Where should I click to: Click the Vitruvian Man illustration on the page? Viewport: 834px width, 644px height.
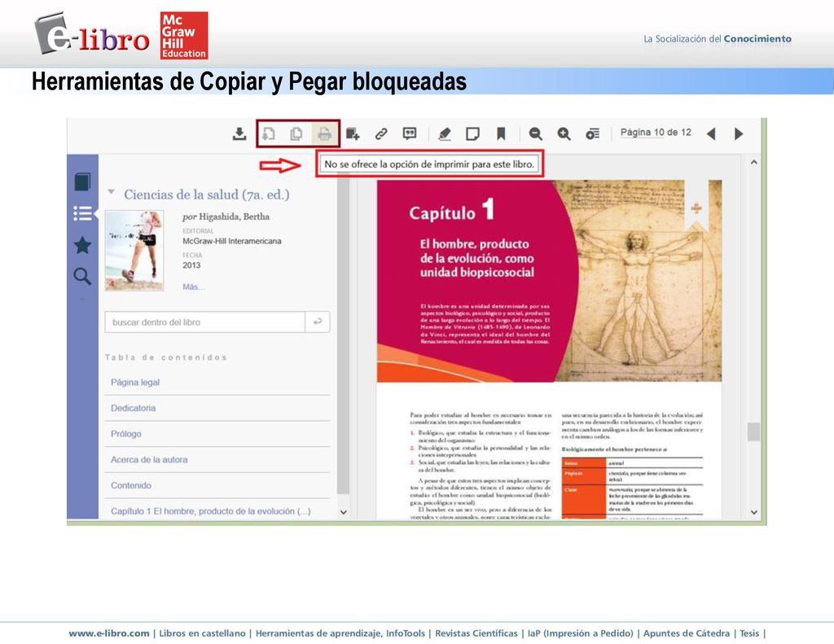pyautogui.click(x=639, y=281)
